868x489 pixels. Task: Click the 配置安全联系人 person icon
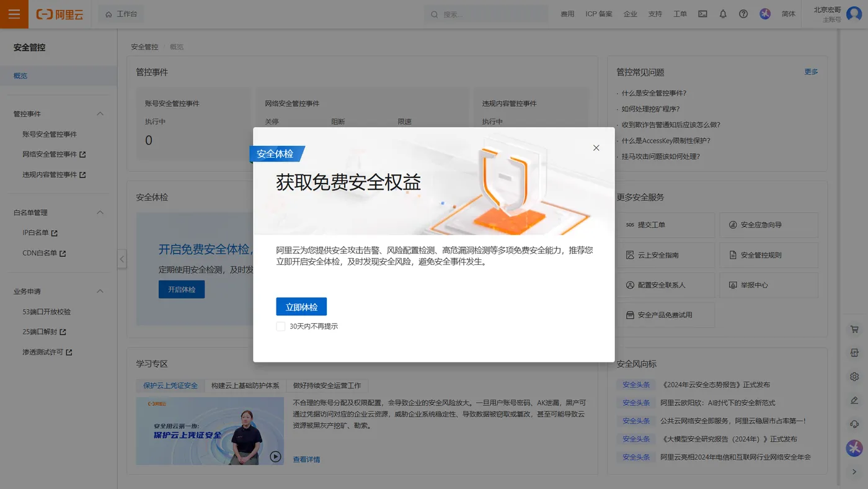pyautogui.click(x=630, y=285)
